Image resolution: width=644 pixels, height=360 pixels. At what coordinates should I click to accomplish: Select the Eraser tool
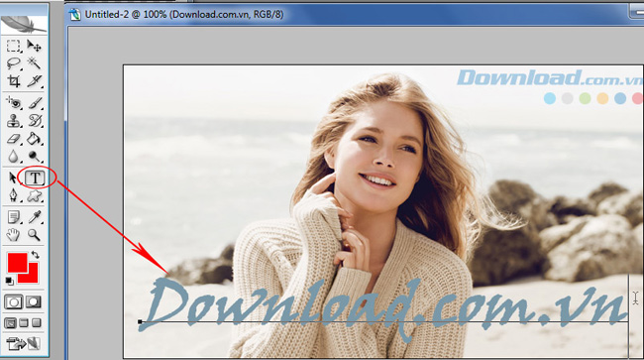[x=13, y=139]
